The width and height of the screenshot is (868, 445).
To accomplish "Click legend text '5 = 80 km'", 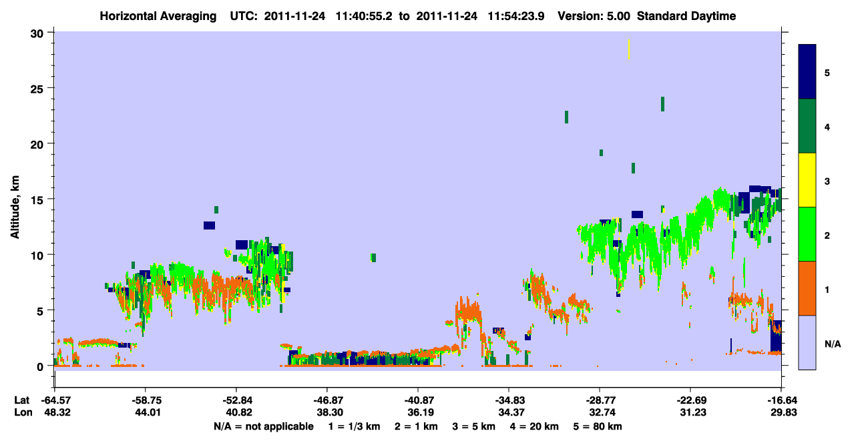I will tap(599, 426).
